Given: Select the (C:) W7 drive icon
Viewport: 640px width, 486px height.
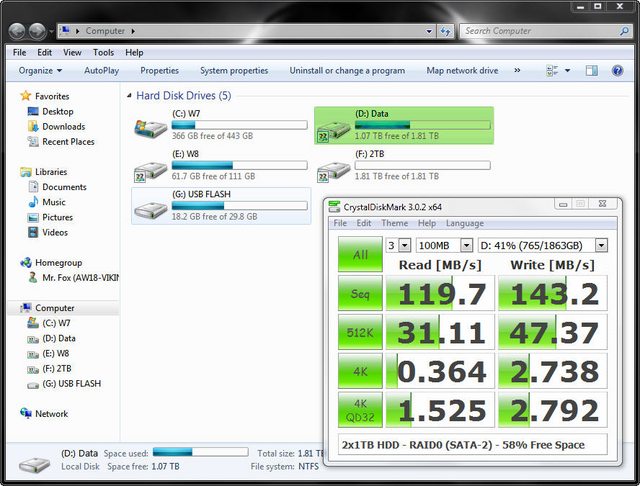Looking at the screenshot, I should pos(151,128).
